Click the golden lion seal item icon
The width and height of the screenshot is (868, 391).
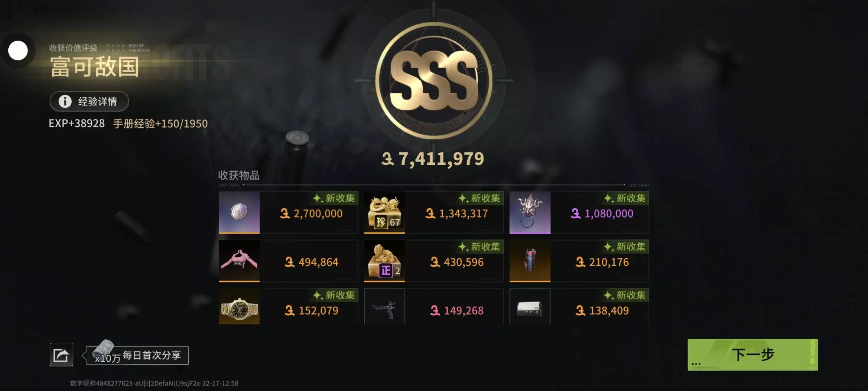point(384,261)
